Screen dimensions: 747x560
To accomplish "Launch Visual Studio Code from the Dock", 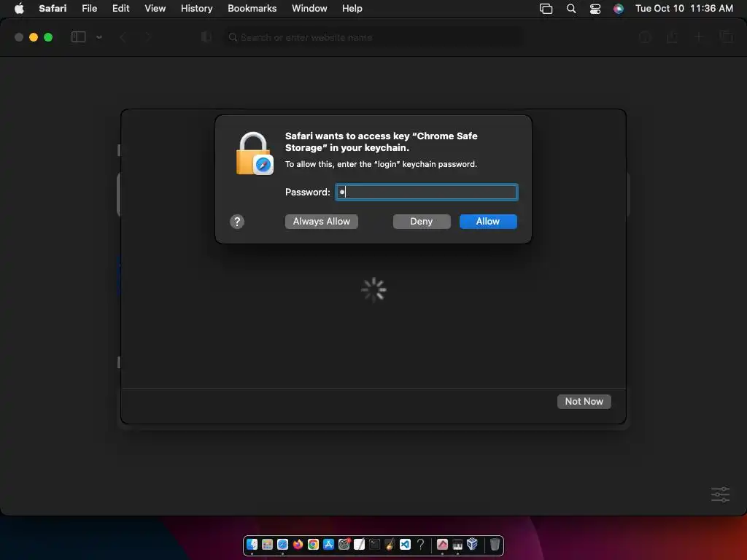I will (x=405, y=544).
